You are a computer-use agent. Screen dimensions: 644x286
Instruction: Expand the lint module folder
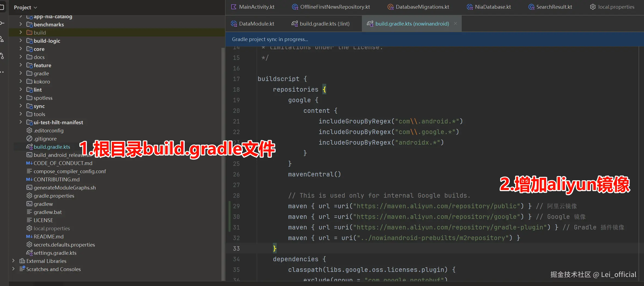[x=21, y=89]
